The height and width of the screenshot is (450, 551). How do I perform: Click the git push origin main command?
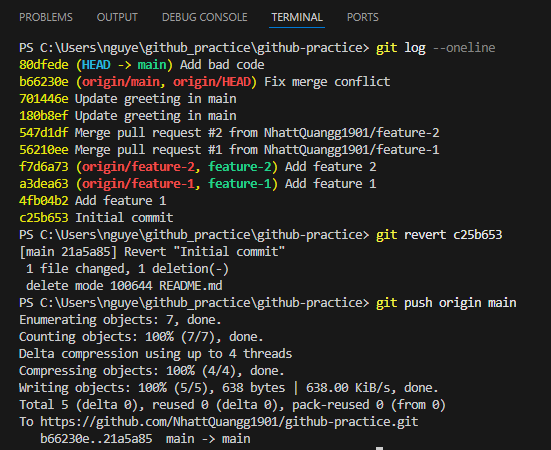446,303
